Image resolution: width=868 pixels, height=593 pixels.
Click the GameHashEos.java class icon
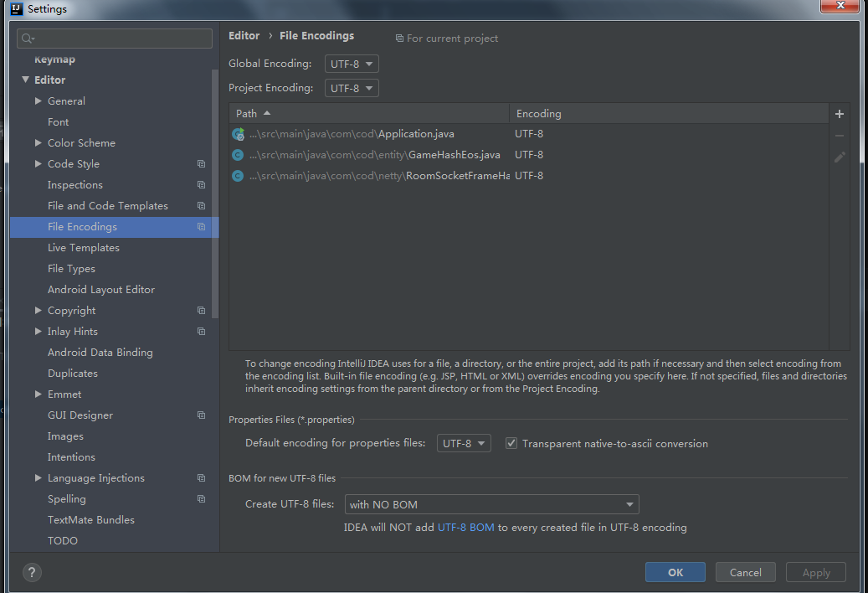coord(238,155)
